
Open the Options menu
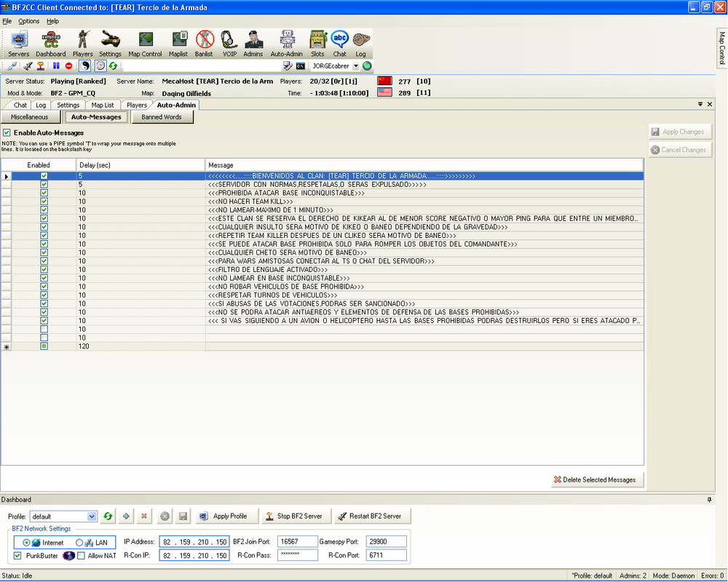coord(29,21)
